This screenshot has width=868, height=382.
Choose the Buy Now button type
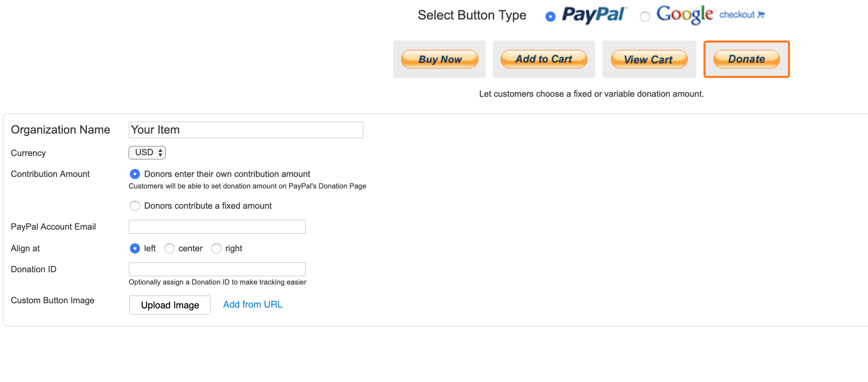pyautogui.click(x=439, y=59)
